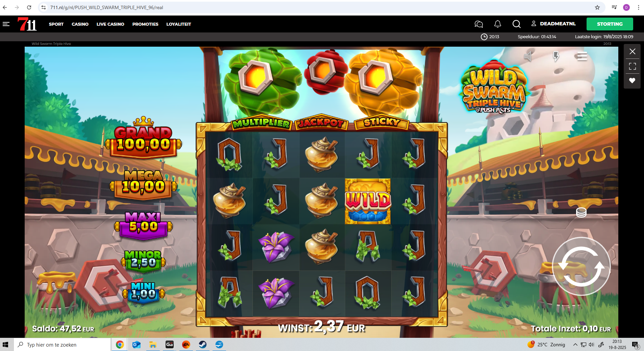Click the Saldo 47,52 EUR balance text
The height and width of the screenshot is (351, 644).
[x=63, y=329]
